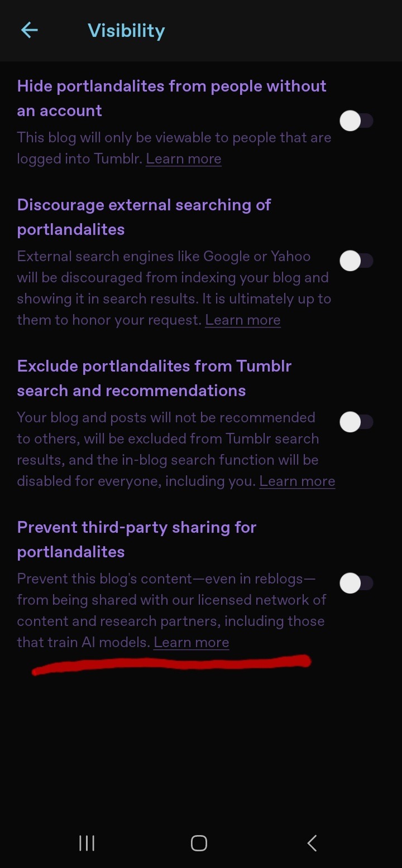Tap the description about licensed content partners
402x868 pixels.
click(171, 610)
